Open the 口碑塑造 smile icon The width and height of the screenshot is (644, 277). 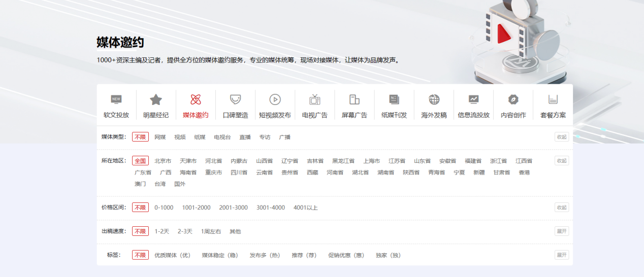[235, 99]
